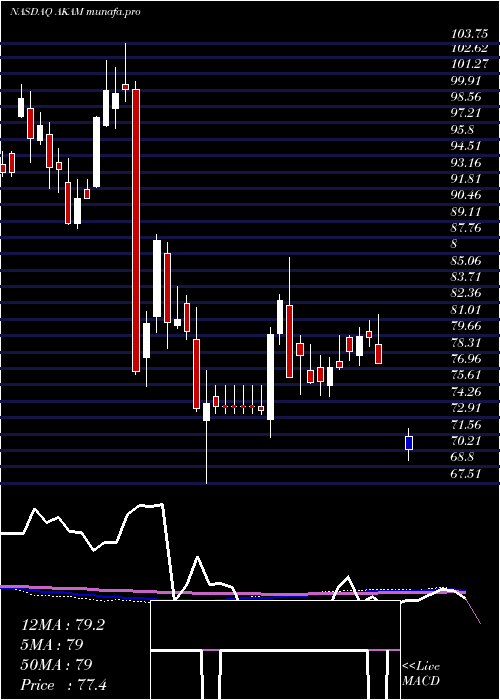500x700 pixels.
Task: Click the 68.8 price level label
Action: point(462,457)
